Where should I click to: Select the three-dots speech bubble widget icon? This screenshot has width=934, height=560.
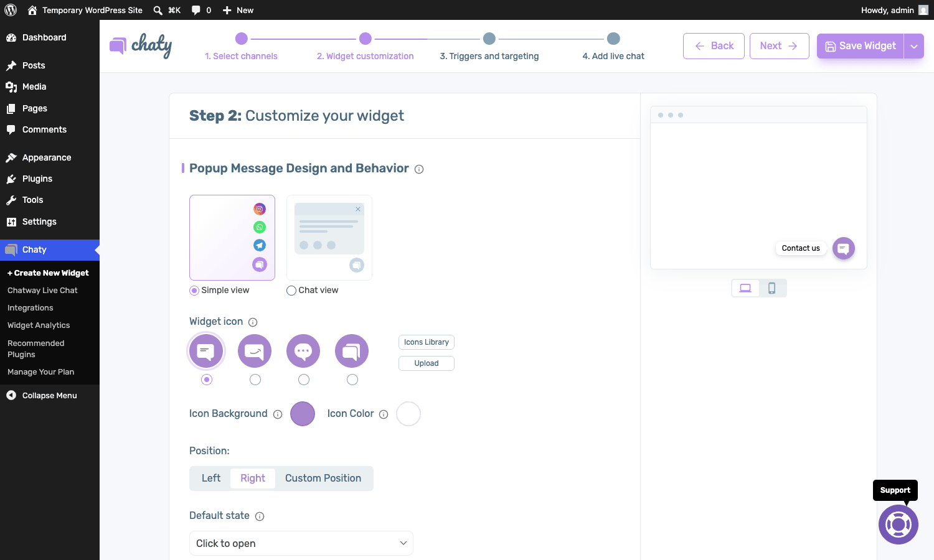click(303, 352)
